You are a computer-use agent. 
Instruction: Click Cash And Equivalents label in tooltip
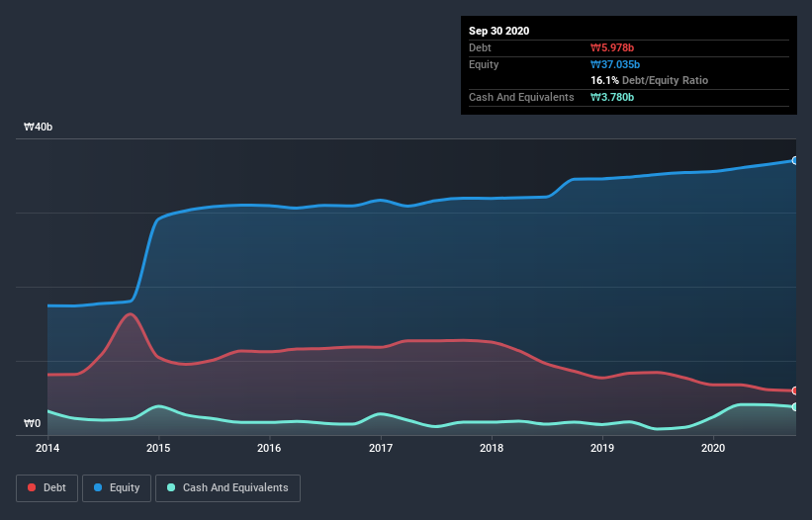[521, 97]
